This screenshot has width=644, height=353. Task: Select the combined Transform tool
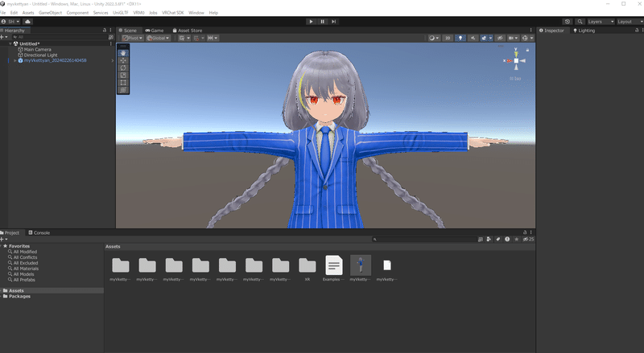pyautogui.click(x=123, y=90)
